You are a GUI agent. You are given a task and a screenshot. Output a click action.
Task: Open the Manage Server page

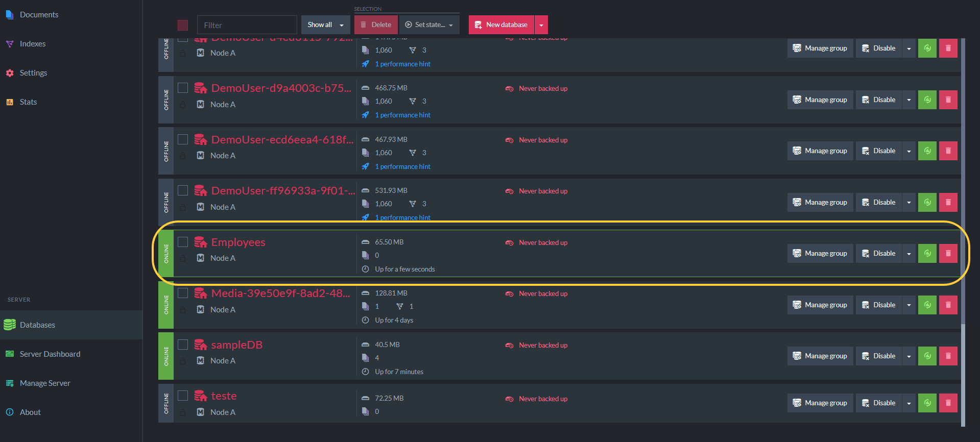point(71,383)
